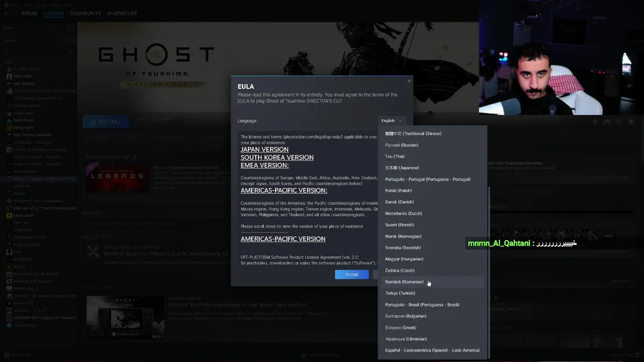Click the language list scrollbar thumb
The width and height of the screenshot is (644, 362).
(489, 271)
